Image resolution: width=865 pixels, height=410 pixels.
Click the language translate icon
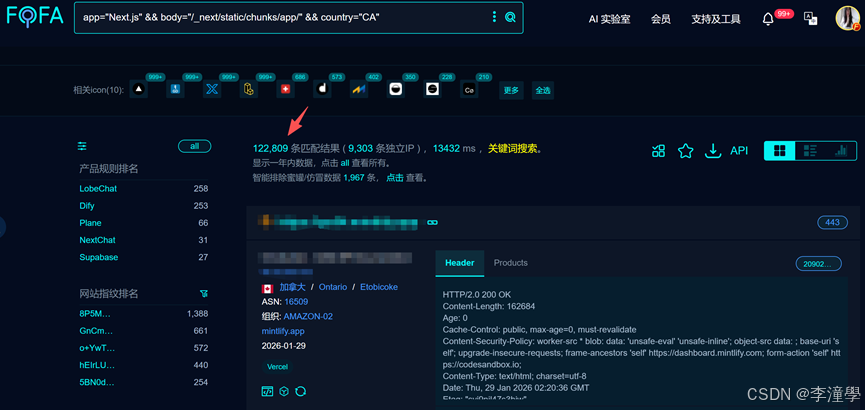pyautogui.click(x=811, y=18)
